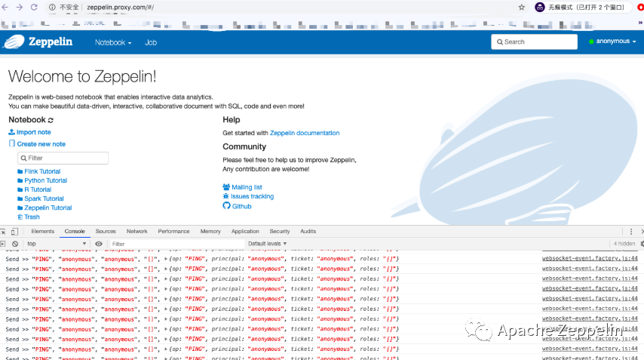Screen dimensions: 644x360
Task: Open the Issues tracking link
Action: tap(252, 196)
